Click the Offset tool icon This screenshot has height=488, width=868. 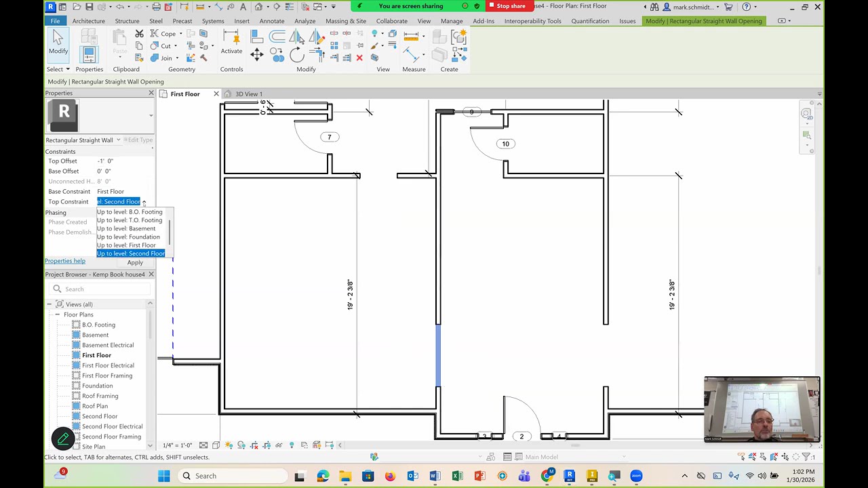pyautogui.click(x=277, y=36)
